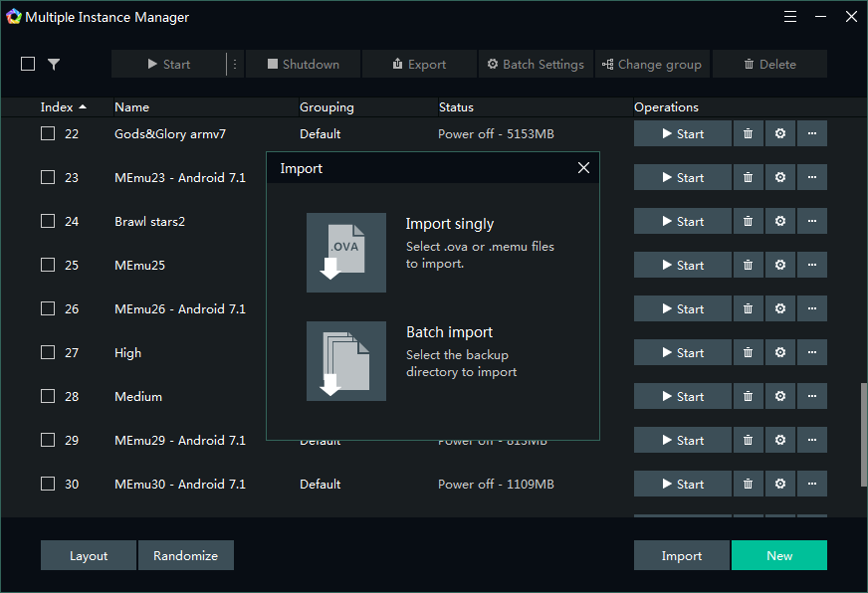Click the Import singly .OVA file icon
The height and width of the screenshot is (593, 868).
[345, 253]
